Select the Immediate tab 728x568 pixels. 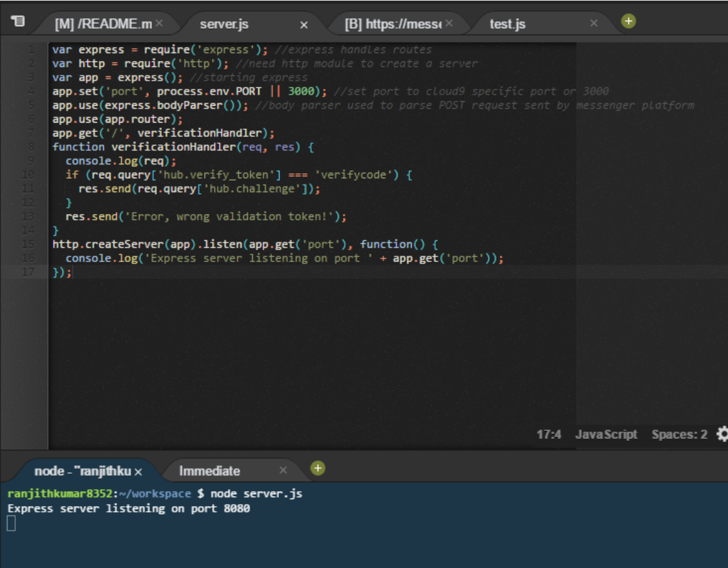[x=210, y=471]
